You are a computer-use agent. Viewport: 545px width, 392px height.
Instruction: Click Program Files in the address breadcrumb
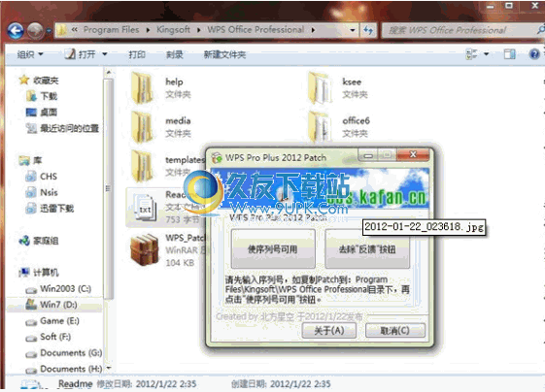111,30
